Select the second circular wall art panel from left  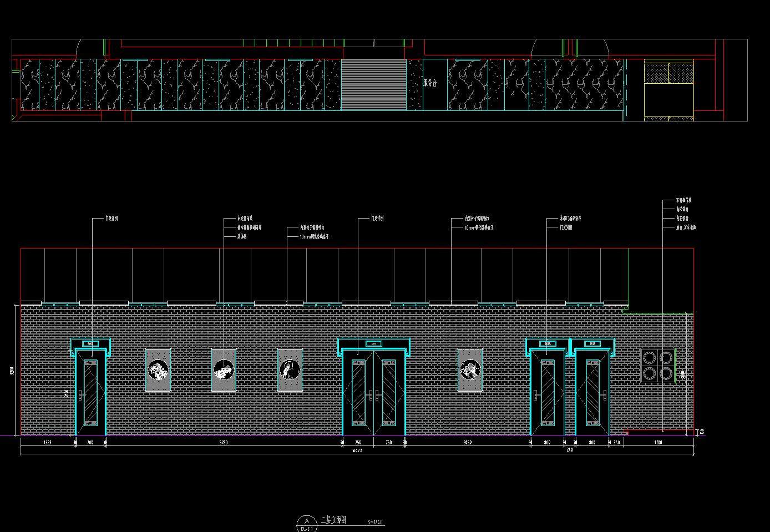(x=224, y=369)
